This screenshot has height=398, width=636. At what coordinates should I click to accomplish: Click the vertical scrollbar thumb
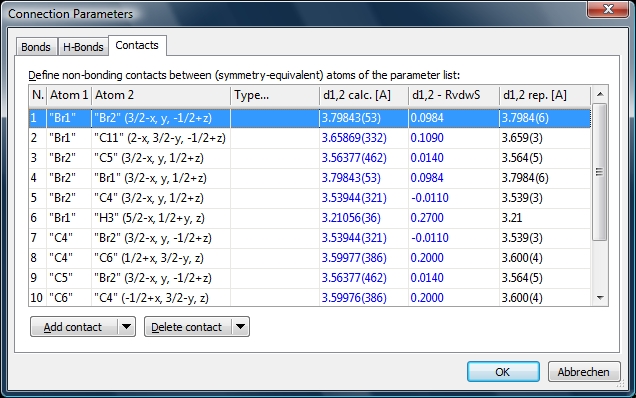point(599,172)
